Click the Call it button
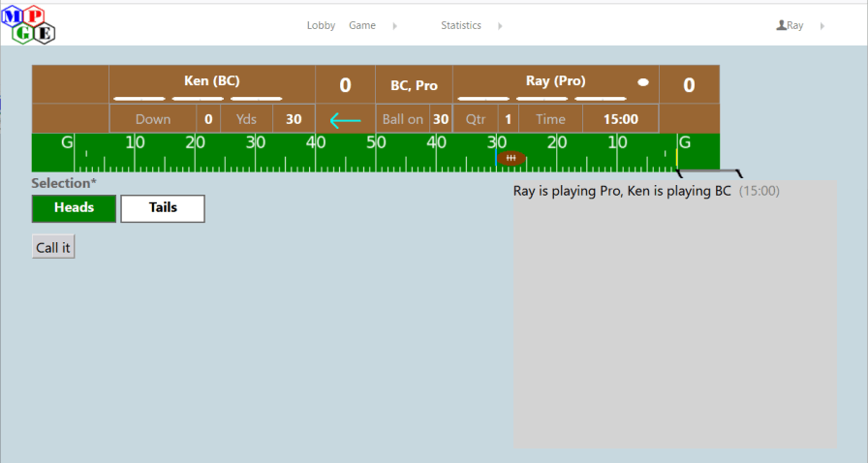This screenshot has height=463, width=868. click(53, 247)
